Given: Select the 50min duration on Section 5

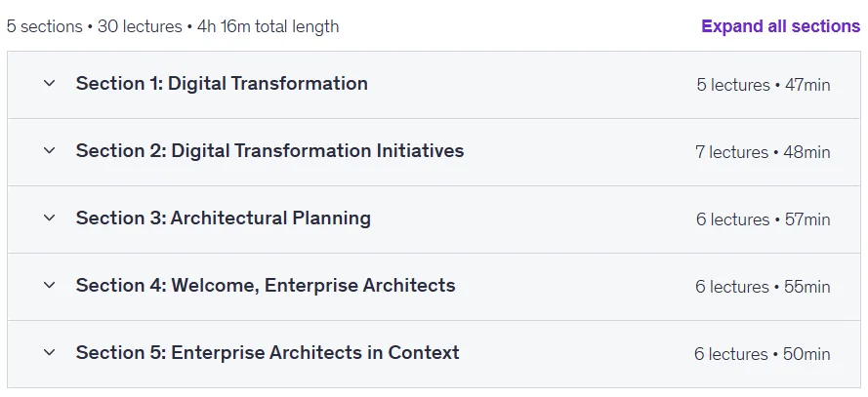Looking at the screenshot, I should point(806,354).
